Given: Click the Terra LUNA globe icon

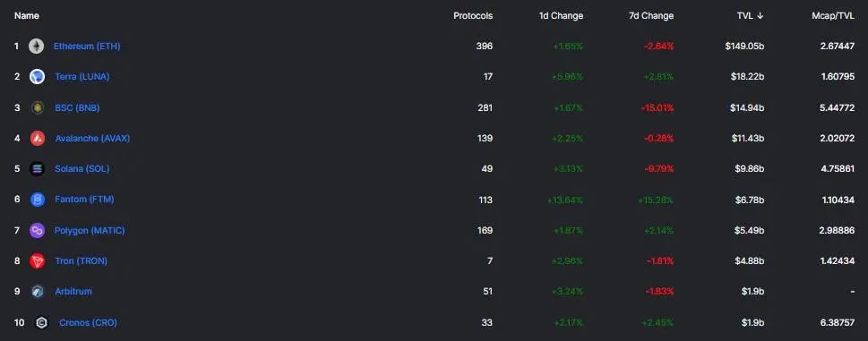Looking at the screenshot, I should [37, 77].
